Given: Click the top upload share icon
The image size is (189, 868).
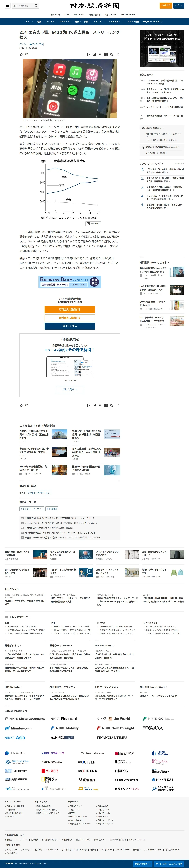Looking at the screenshot, I should pyautogui.click(x=117, y=54).
